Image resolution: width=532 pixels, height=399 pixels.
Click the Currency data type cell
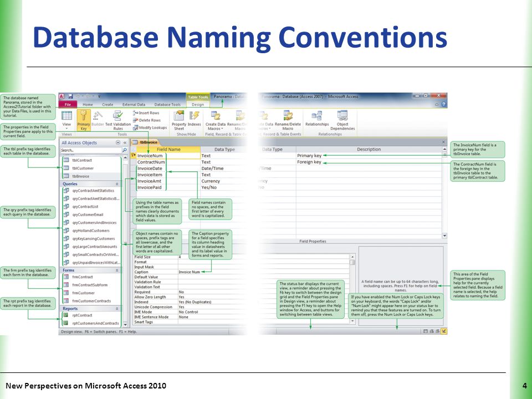224,181
